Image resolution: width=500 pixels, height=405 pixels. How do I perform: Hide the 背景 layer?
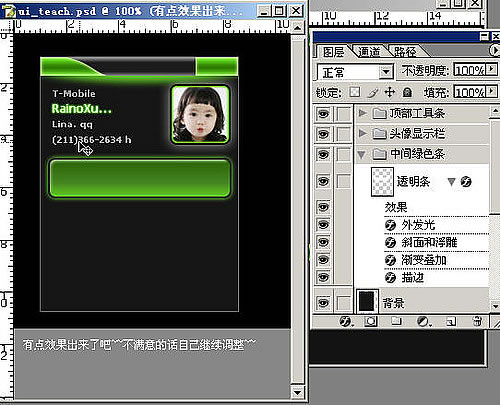tap(323, 303)
